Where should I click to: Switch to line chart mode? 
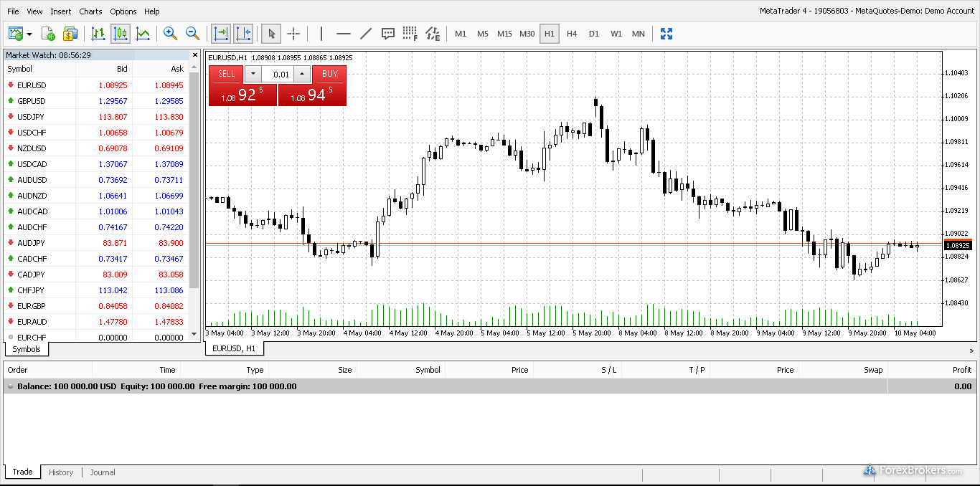pyautogui.click(x=143, y=33)
